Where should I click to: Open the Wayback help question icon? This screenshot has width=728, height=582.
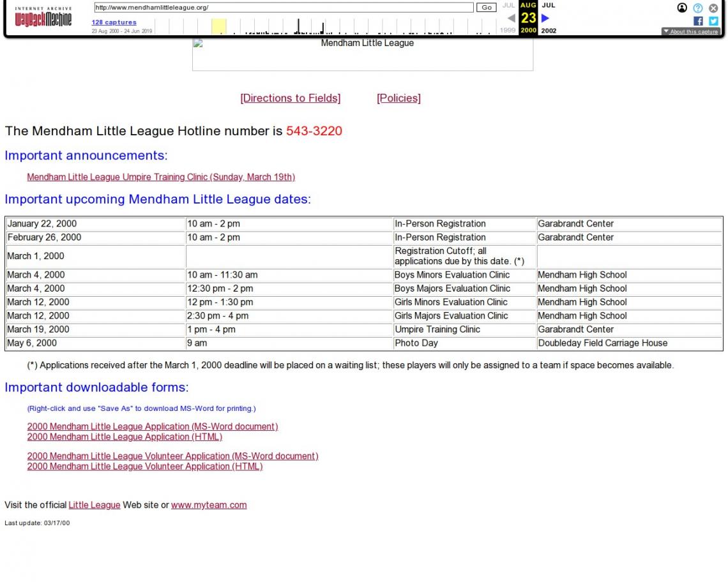click(698, 8)
